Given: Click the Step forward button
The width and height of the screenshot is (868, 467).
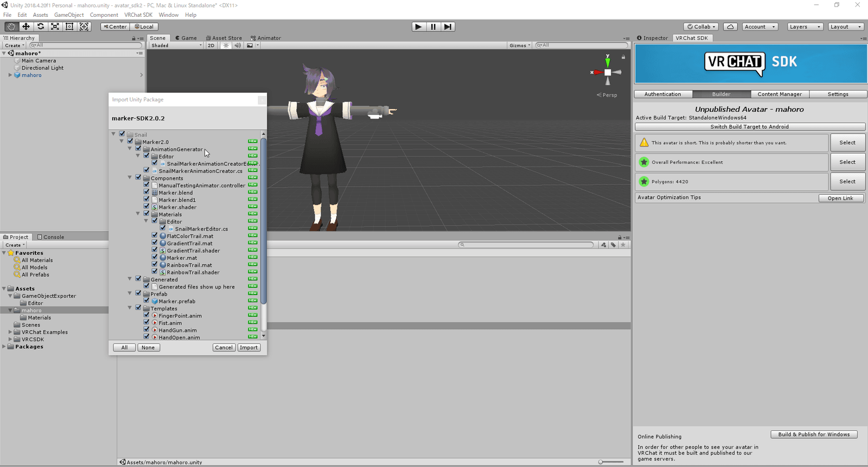Looking at the screenshot, I should point(448,27).
